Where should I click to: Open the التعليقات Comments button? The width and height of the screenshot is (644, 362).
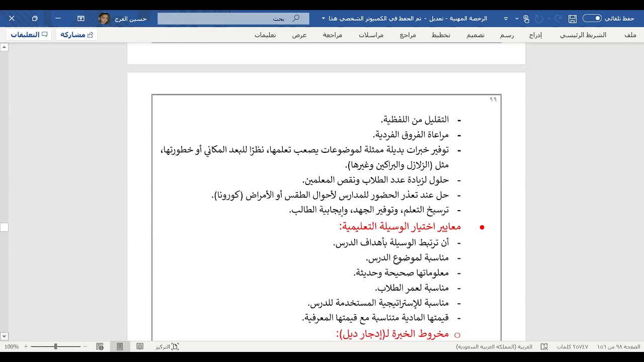[x=29, y=35]
